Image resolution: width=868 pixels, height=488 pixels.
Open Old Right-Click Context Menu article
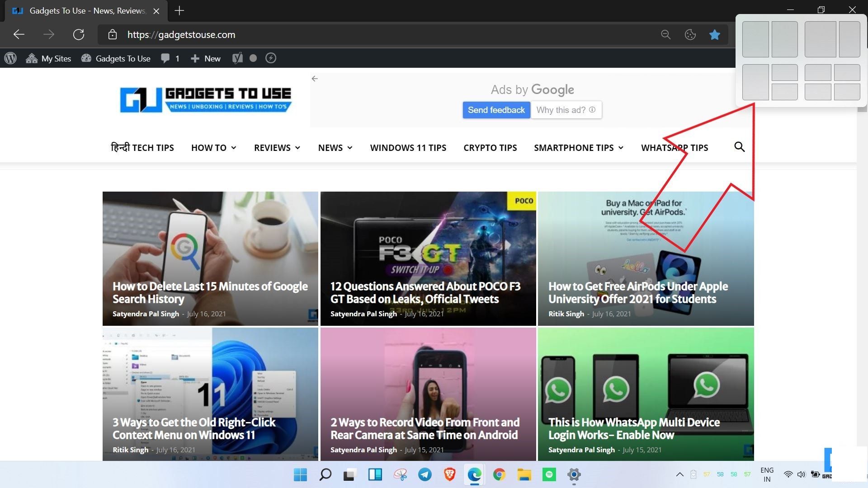click(x=194, y=429)
